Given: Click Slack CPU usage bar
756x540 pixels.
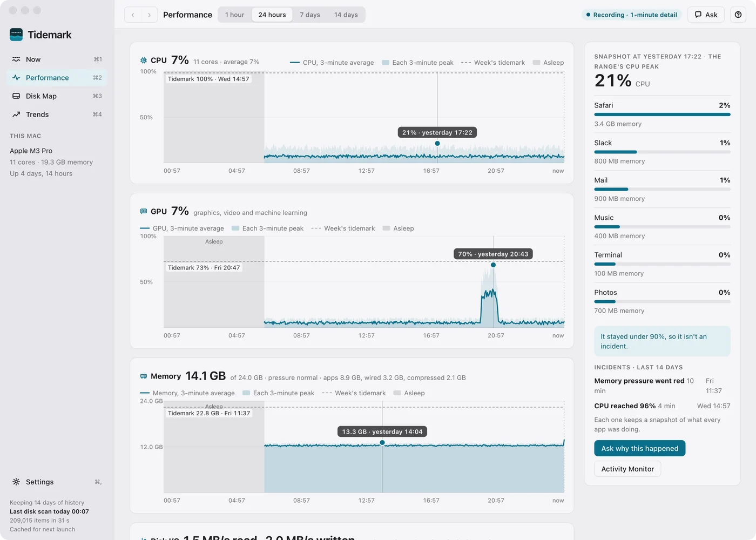Looking at the screenshot, I should (662, 152).
